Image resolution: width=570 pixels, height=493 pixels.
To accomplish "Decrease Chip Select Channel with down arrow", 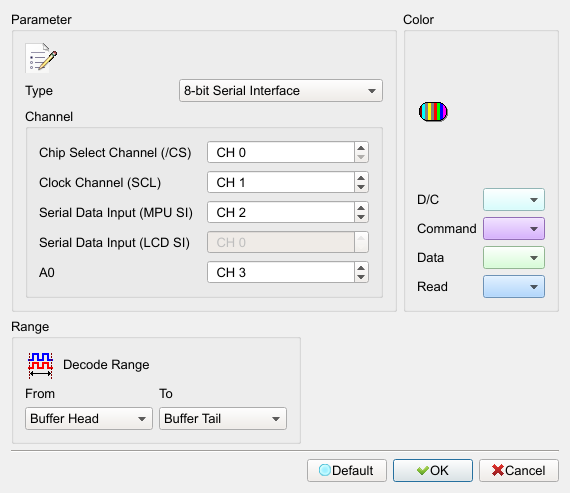I will click(x=361, y=157).
